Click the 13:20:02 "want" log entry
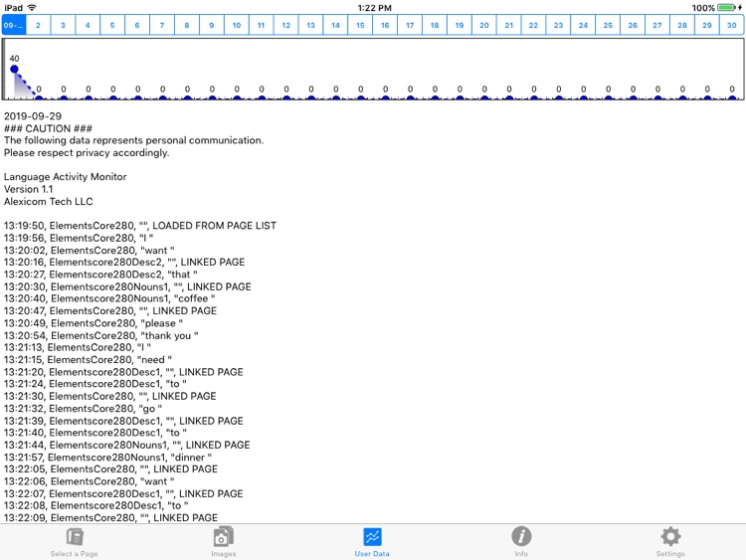The height and width of the screenshot is (560, 746). click(x=90, y=251)
